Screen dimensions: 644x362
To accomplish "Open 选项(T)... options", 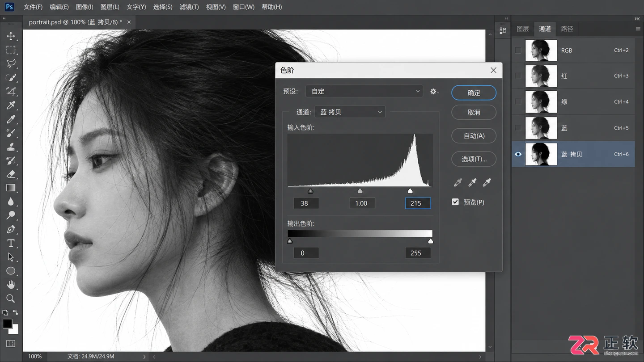I will 474,159.
